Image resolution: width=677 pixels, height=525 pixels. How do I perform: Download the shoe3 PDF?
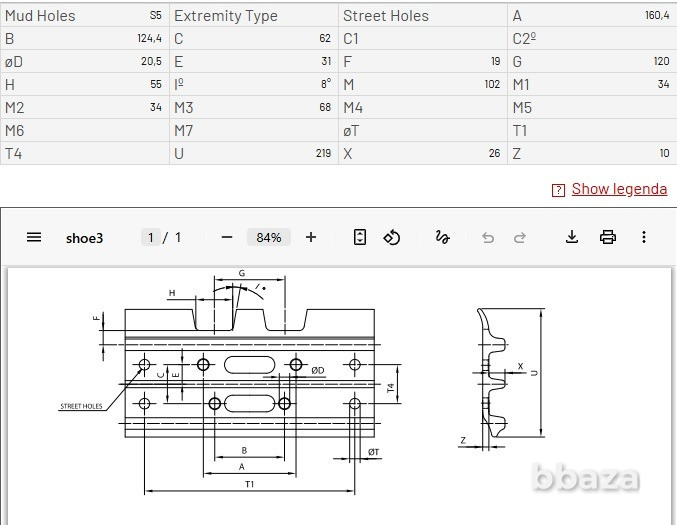pyautogui.click(x=572, y=237)
